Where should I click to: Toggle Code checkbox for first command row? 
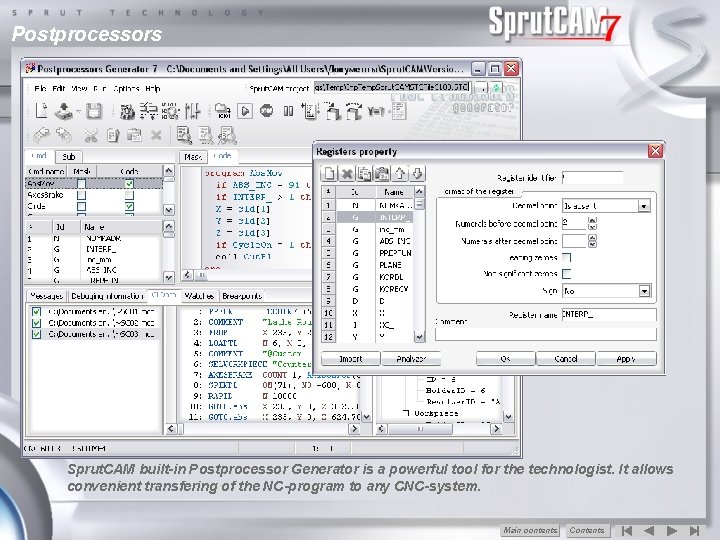(x=129, y=184)
